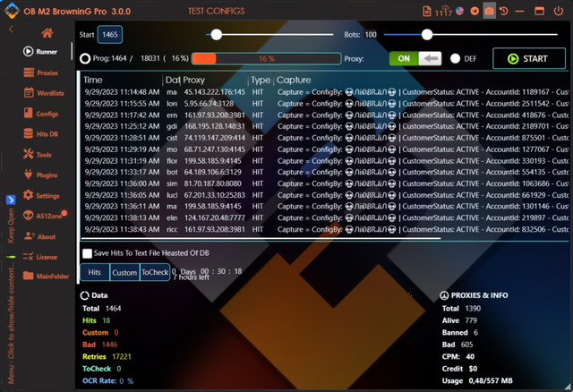The height and width of the screenshot is (392, 573).
Task: Click Menu show/hide content vertical strip
Action: pos(11,321)
